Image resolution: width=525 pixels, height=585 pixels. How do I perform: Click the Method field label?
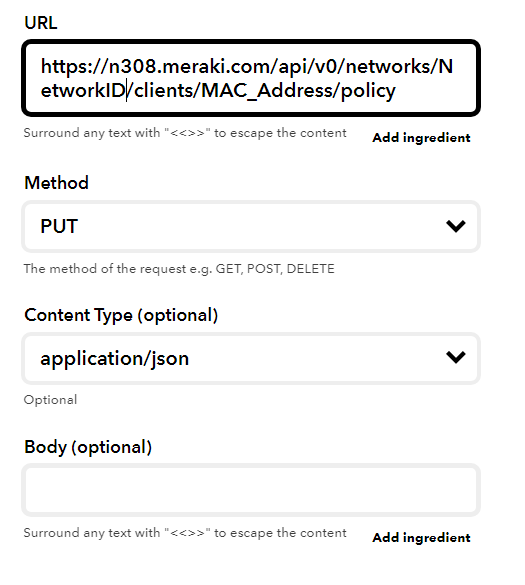tap(56, 183)
